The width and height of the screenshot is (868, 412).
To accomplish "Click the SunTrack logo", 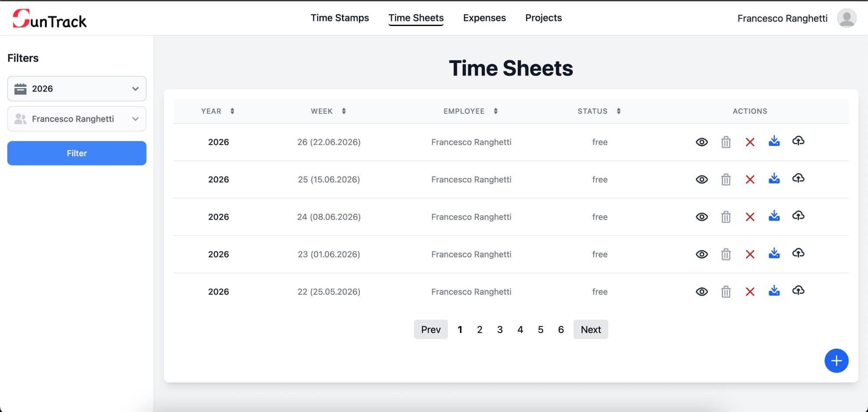I will pyautogui.click(x=49, y=19).
